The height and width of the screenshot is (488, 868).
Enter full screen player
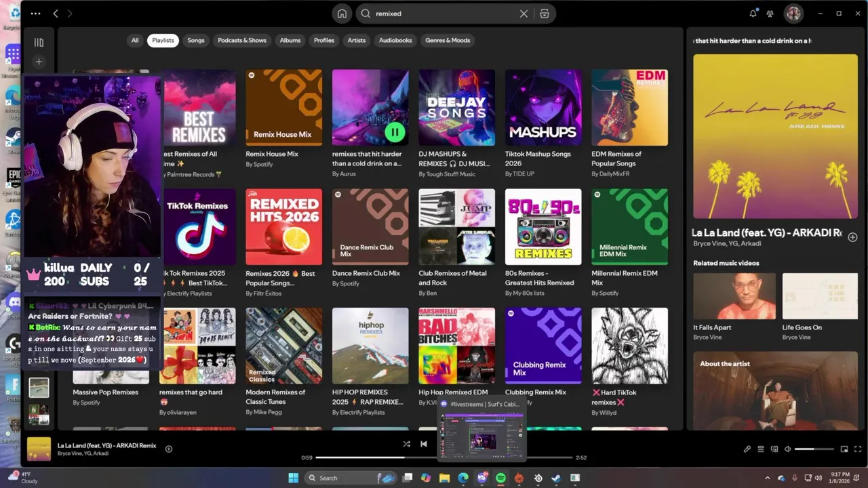point(858,449)
